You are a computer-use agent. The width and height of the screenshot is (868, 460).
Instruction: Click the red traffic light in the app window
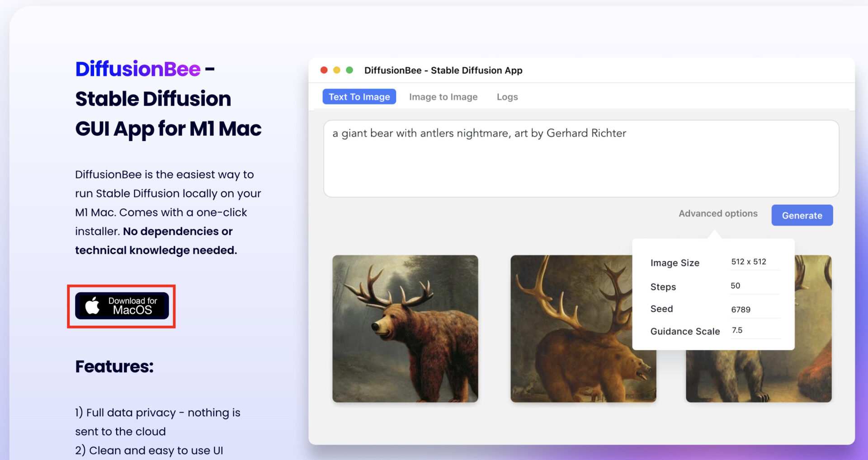coord(325,70)
